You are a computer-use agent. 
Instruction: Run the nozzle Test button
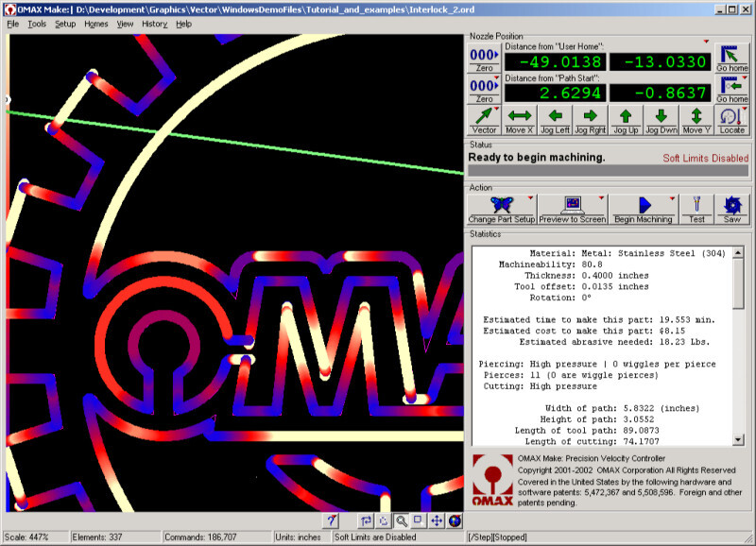coord(696,209)
